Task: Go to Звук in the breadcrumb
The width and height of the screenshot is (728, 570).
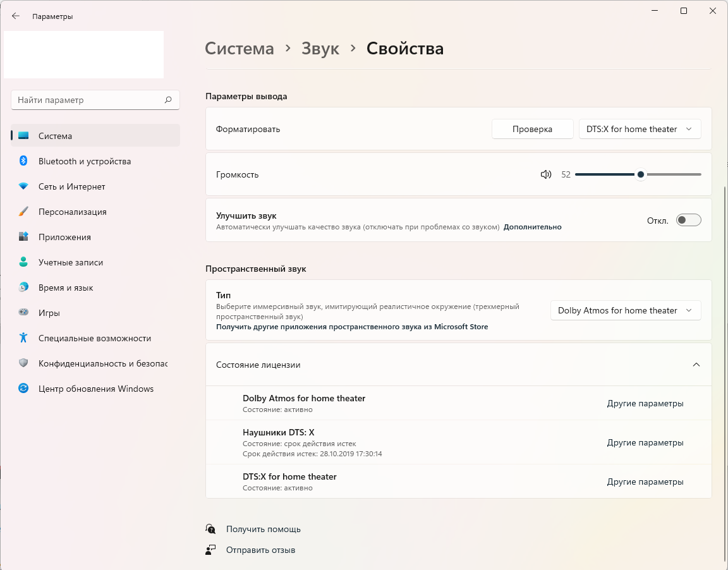Action: tap(320, 49)
